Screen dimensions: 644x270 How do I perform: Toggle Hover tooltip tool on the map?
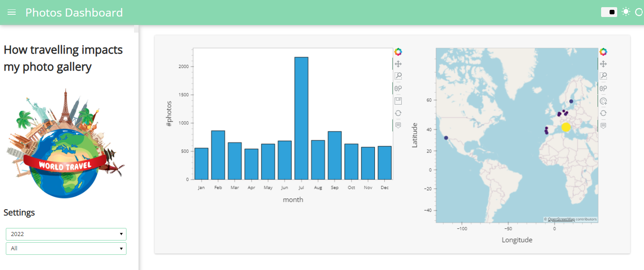click(x=603, y=126)
